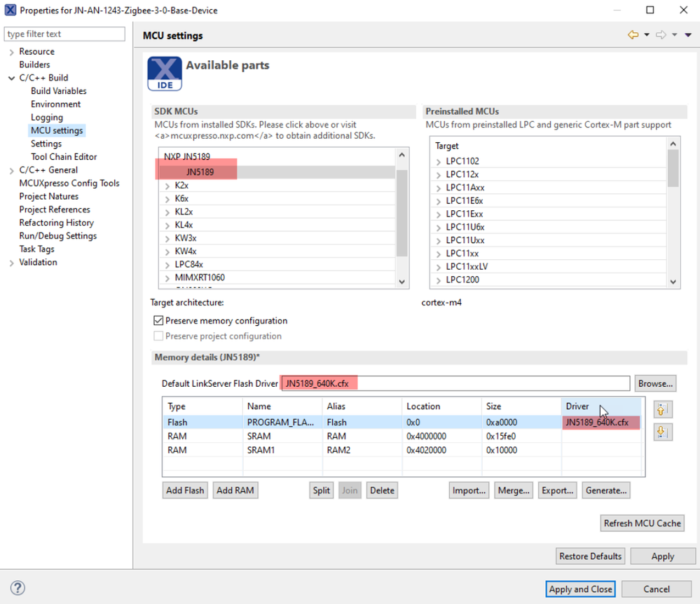The image size is (700, 604).
Task: Click the Apply and Close button
Action: pyautogui.click(x=580, y=589)
